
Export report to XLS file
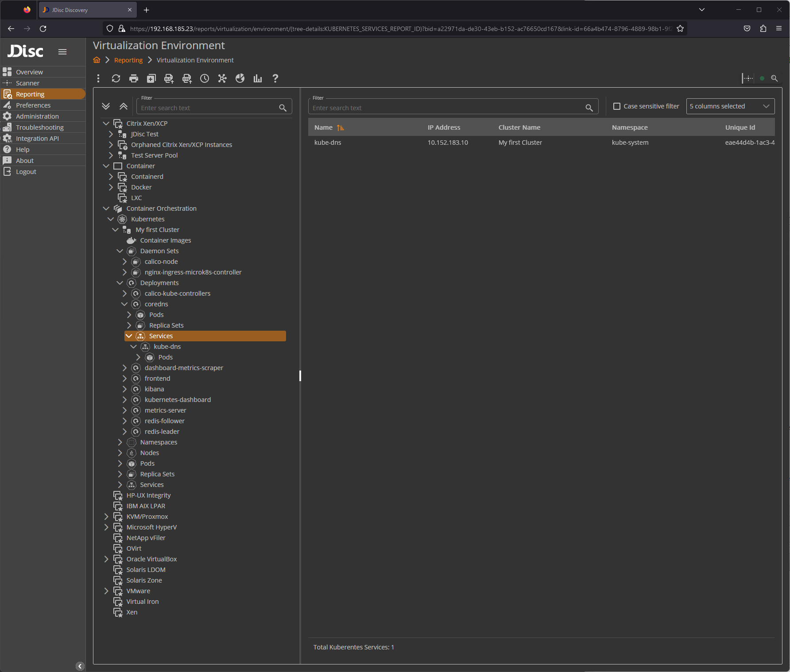(169, 78)
